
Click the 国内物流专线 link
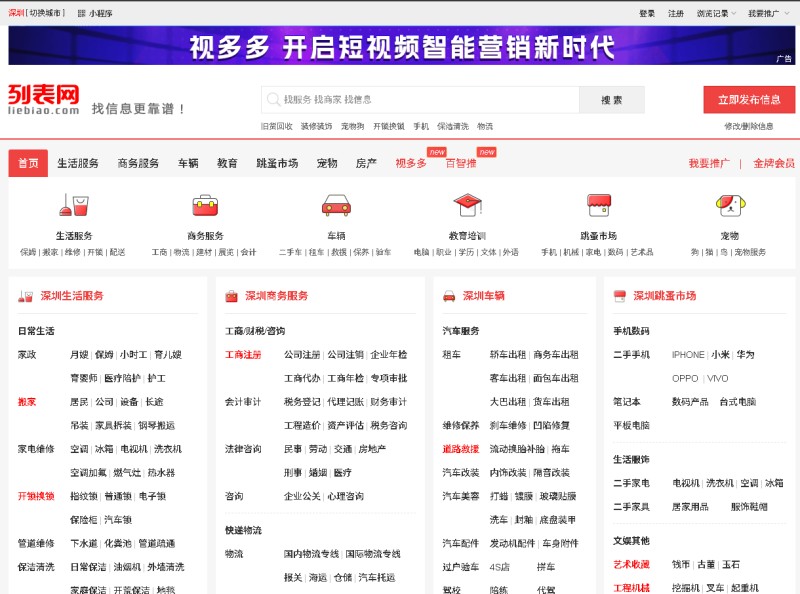(311, 554)
